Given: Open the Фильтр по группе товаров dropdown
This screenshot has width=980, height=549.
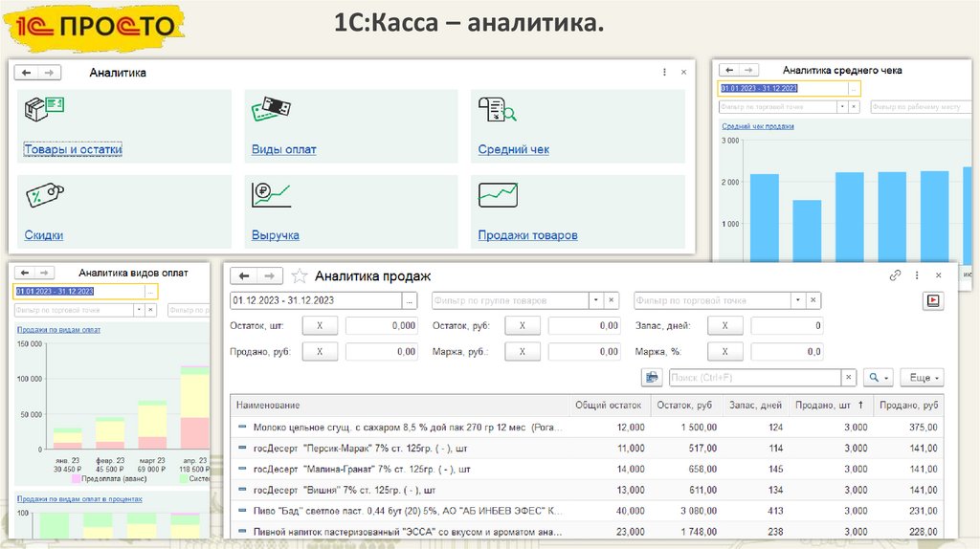Looking at the screenshot, I should tap(596, 300).
